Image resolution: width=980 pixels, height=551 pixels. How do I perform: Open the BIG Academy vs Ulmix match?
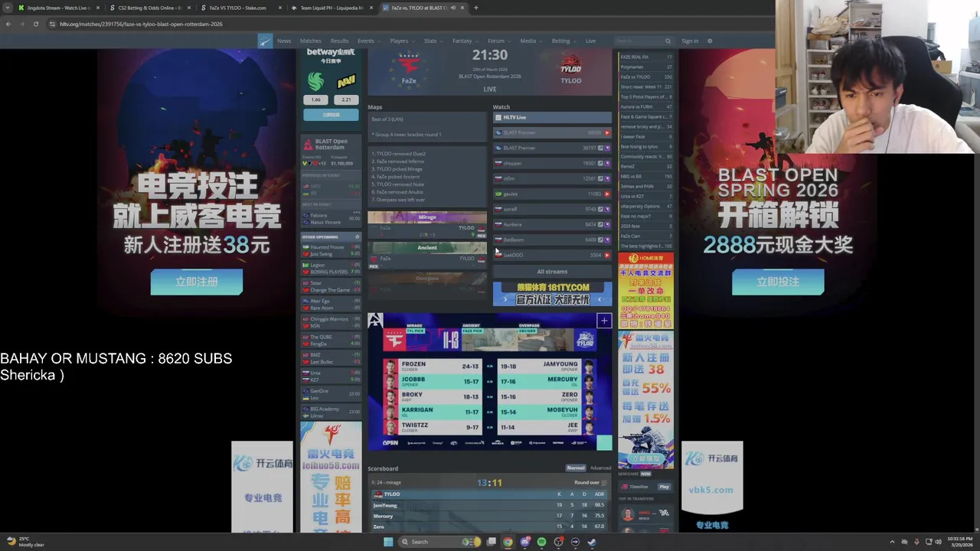pyautogui.click(x=331, y=412)
